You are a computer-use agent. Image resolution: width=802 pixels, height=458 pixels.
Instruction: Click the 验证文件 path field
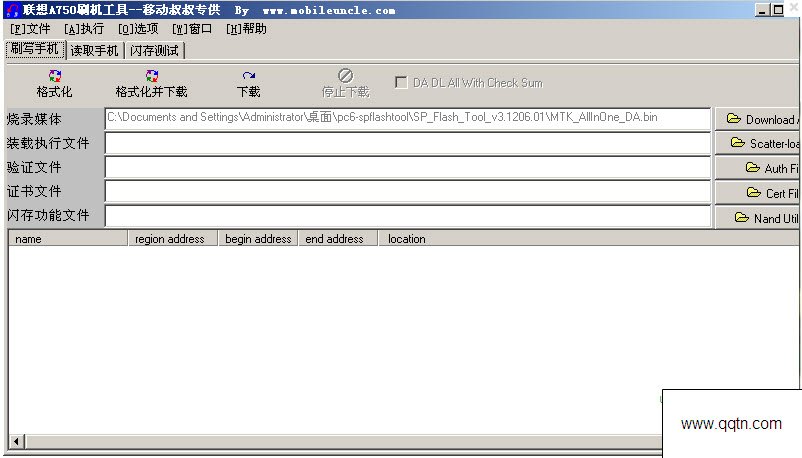407,168
